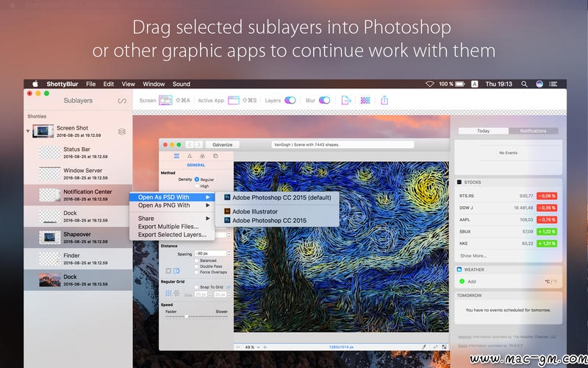Choose Open As PNG With menu item
The height and width of the screenshot is (368, 588).
click(x=172, y=205)
